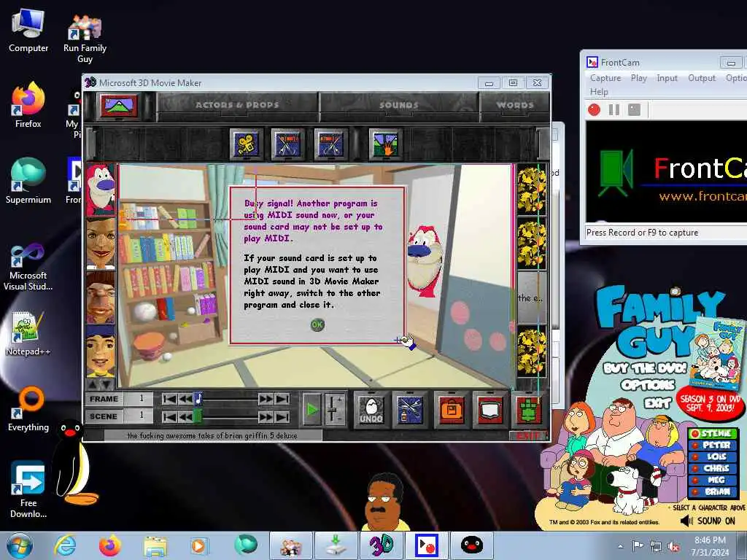Viewport: 747px width, 560px height.
Task: Open Options in Family Guy app
Action: coord(649,385)
